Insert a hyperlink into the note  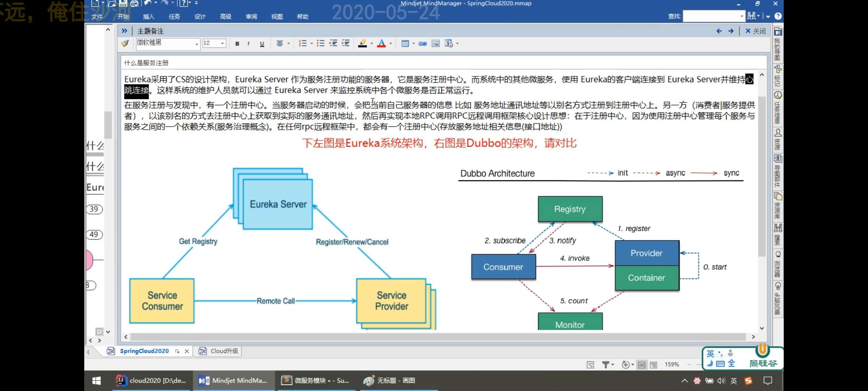click(x=422, y=43)
